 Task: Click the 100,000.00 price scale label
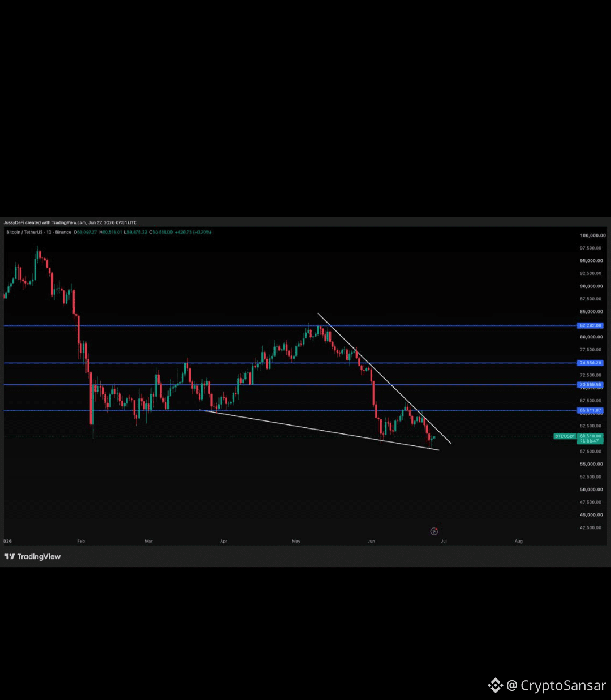tap(592, 235)
